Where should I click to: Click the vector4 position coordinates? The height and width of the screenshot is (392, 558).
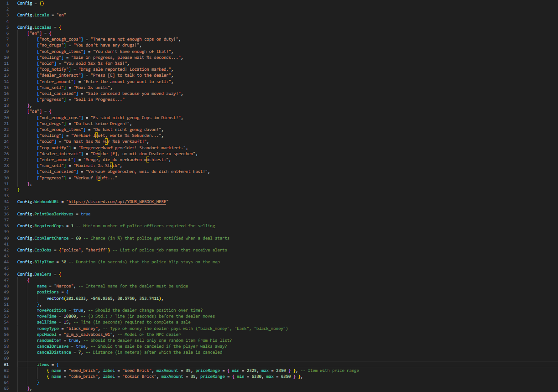tap(104, 298)
